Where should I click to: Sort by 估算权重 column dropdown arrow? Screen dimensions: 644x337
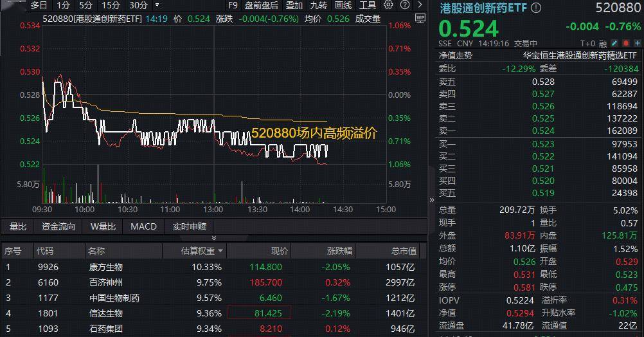tap(221, 251)
